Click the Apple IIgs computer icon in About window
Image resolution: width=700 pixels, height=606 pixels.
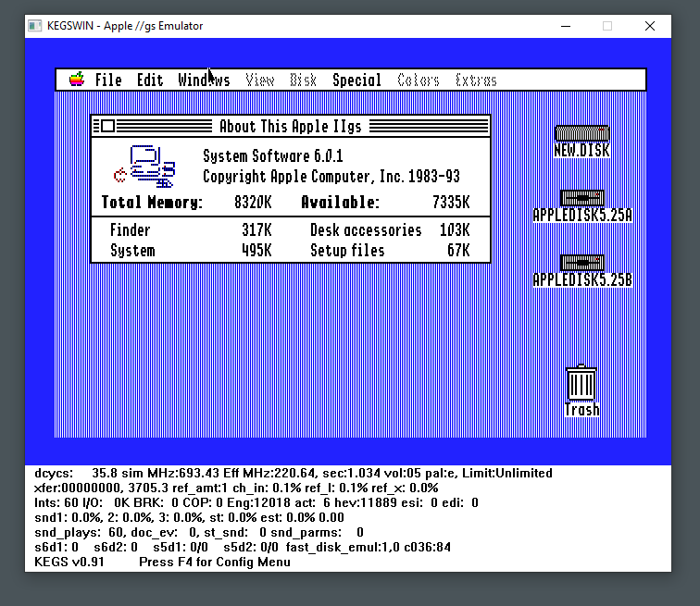(x=144, y=167)
